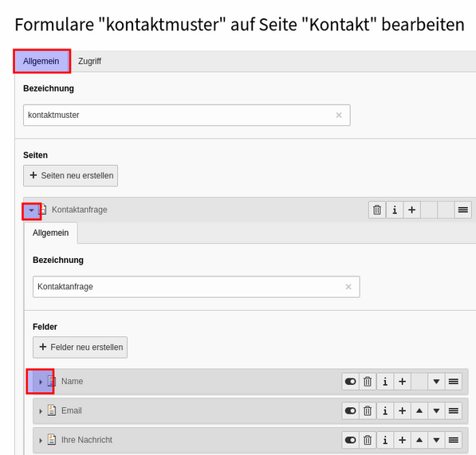Delete the Kontaktanfrage page record

pyautogui.click(x=377, y=210)
